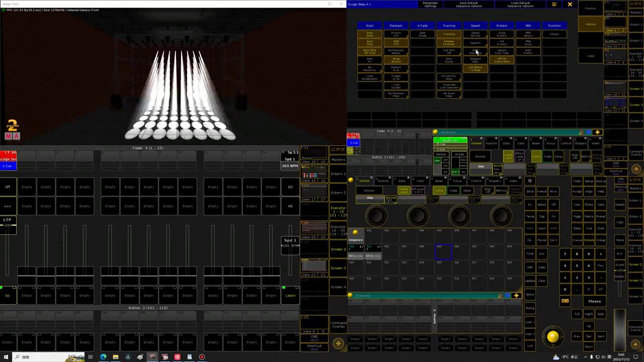Open Microsoft Edge from the taskbar
644x362 pixels.
tap(103, 357)
